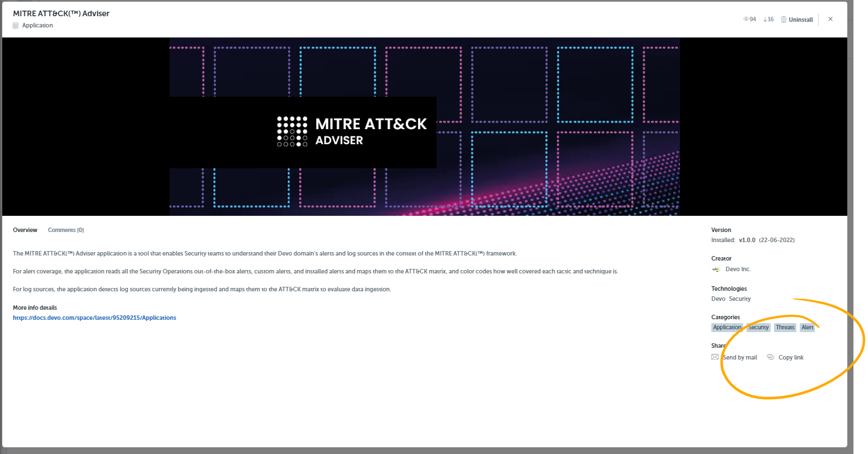Click the MITRE ATT&CK Adviser banner image

tap(425, 126)
